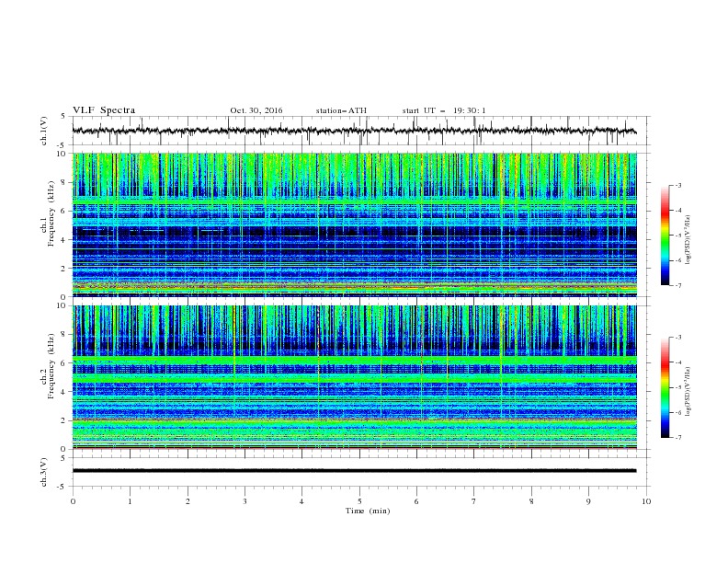The height and width of the screenshot is (563, 728).
Task: Click the "station=ATH" header label
Action: tap(341, 110)
